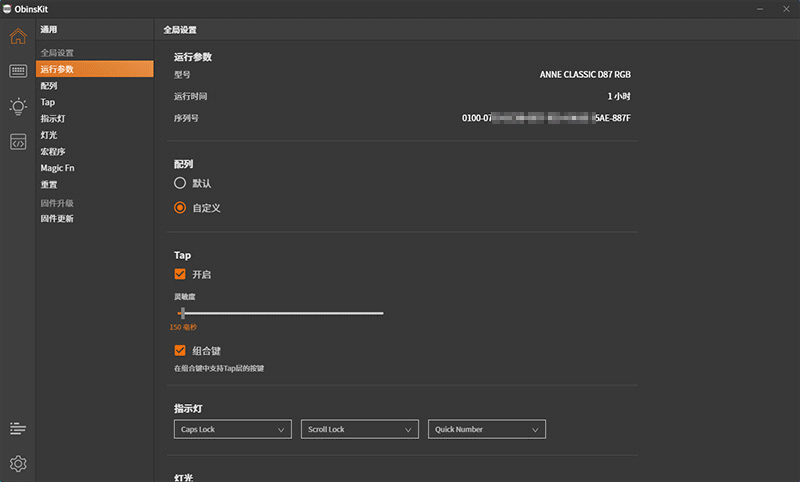This screenshot has height=482, width=800.
Task: Open the lighting bulb icon in sidebar
Action: [x=18, y=107]
